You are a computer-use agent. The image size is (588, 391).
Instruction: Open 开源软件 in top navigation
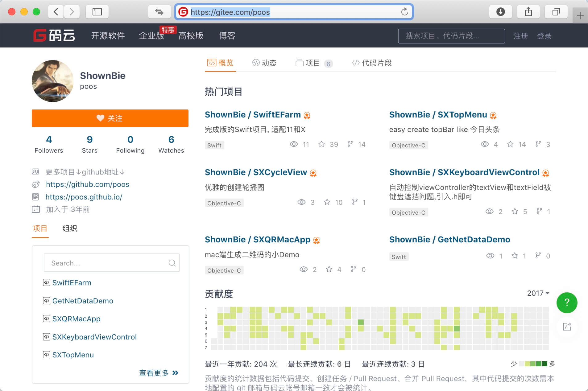click(x=108, y=36)
